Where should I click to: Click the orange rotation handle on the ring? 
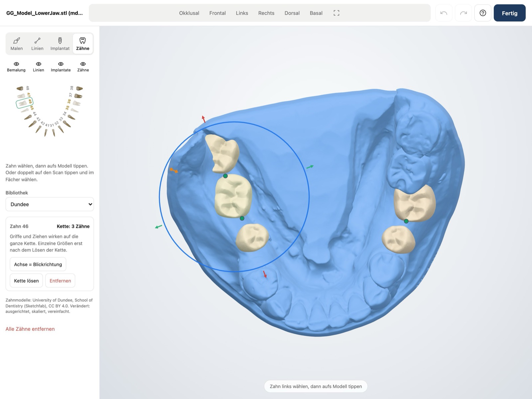point(174,171)
